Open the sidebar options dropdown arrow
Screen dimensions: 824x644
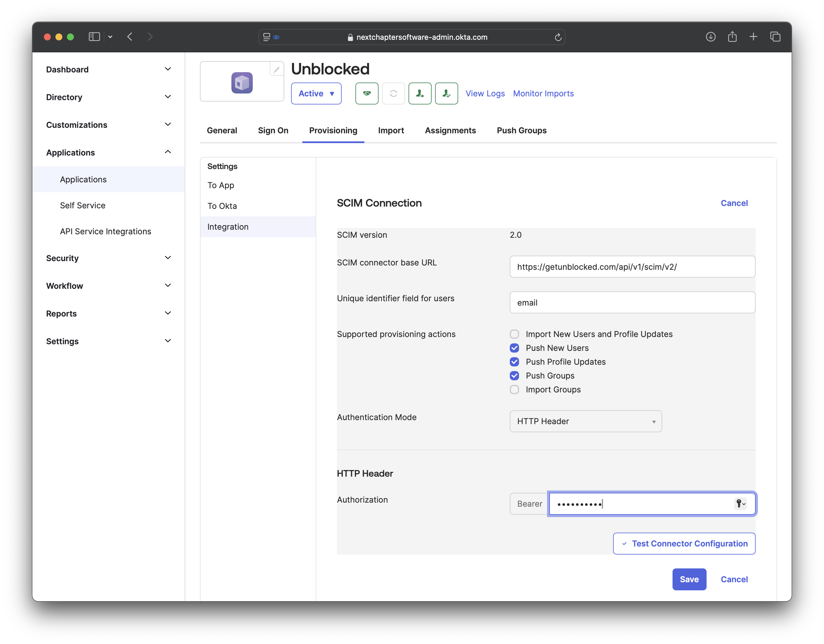point(110,37)
